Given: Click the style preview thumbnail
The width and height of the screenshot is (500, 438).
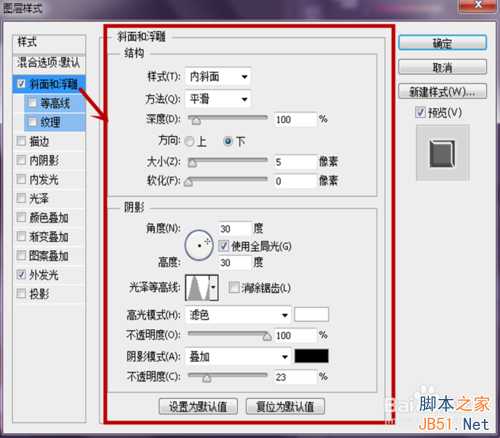Looking at the screenshot, I should (443, 153).
